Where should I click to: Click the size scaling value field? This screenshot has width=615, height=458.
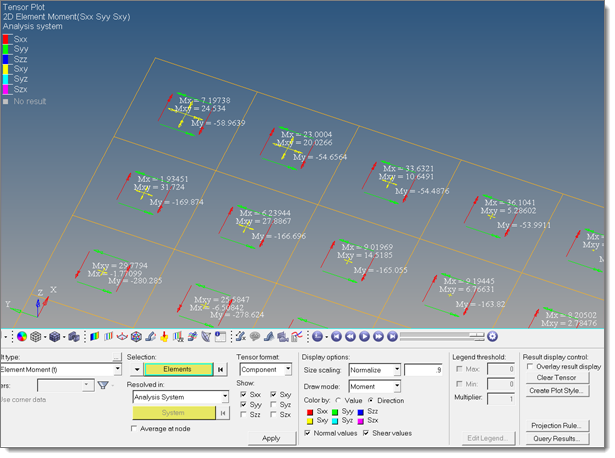424,370
